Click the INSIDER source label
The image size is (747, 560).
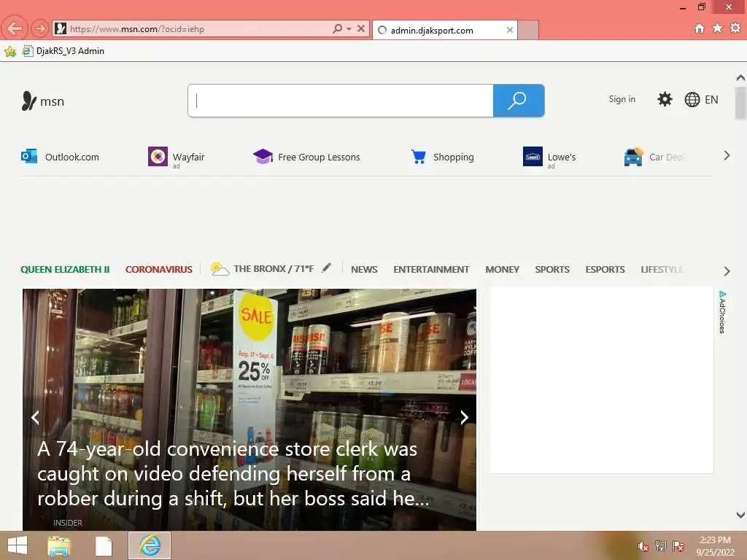click(x=68, y=523)
